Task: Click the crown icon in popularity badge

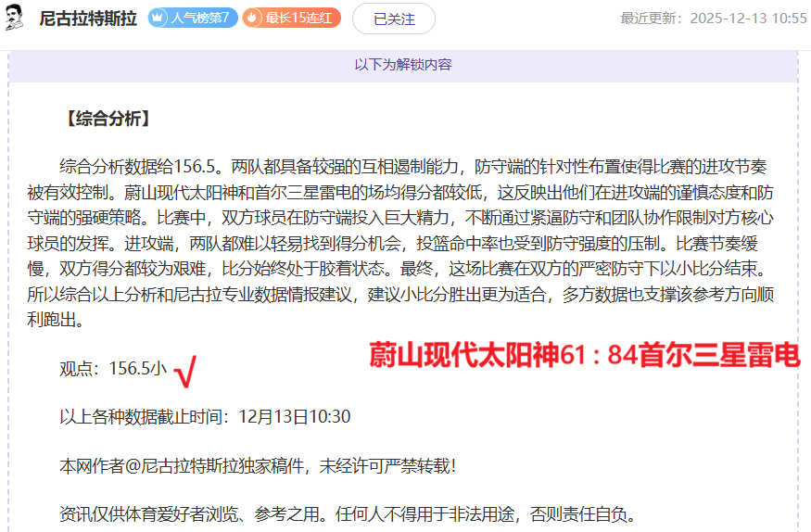Action: (158, 18)
